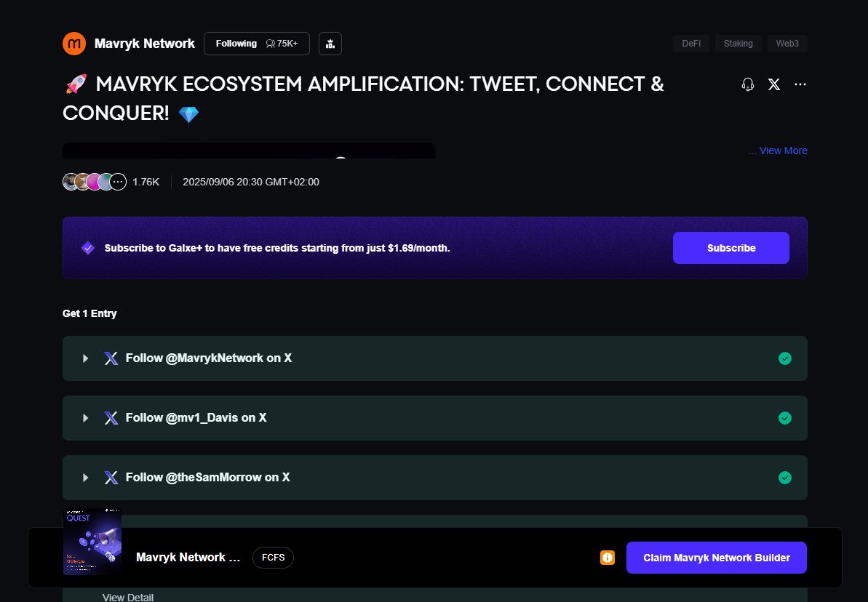Select the Staking tag
The height and width of the screenshot is (602, 868).
coord(738,43)
